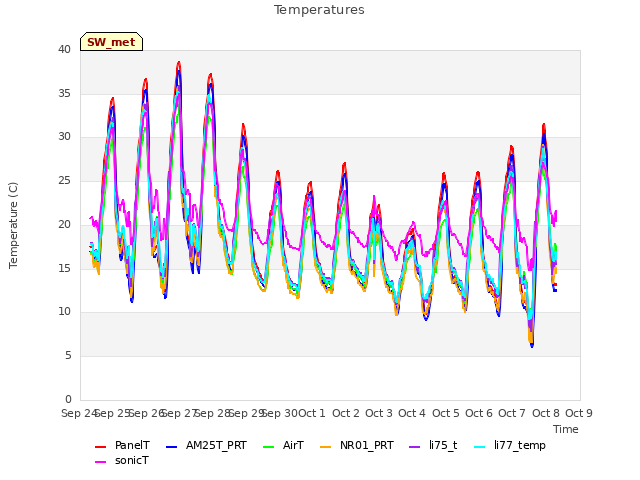Click the 5 y-axis tick label

(68, 356)
